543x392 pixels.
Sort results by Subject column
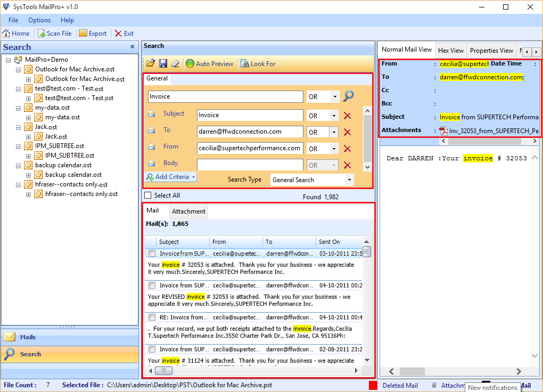(183, 242)
